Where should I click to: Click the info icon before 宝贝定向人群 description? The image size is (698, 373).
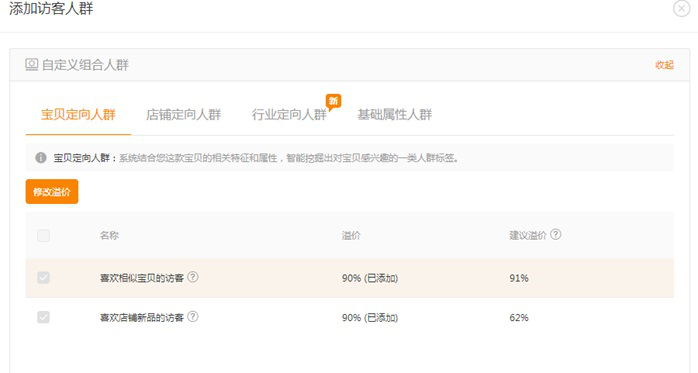41,158
